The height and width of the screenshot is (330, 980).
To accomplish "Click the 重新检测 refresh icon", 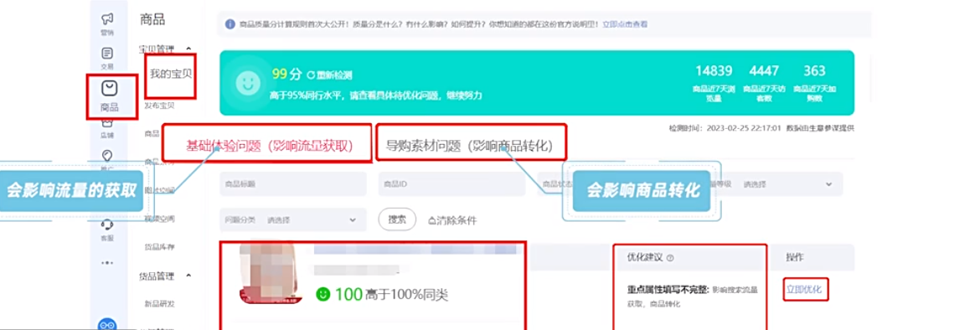I will [x=311, y=75].
